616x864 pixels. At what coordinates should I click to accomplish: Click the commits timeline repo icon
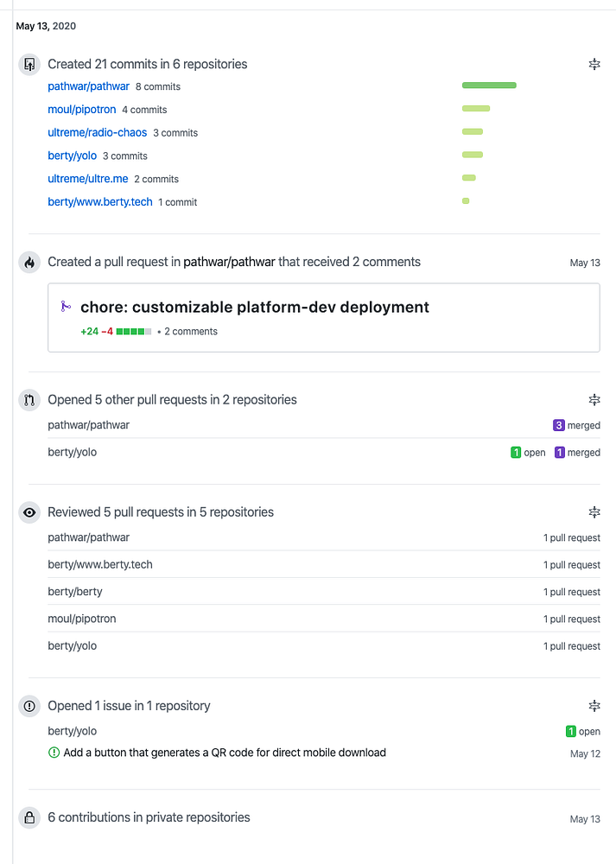29,64
